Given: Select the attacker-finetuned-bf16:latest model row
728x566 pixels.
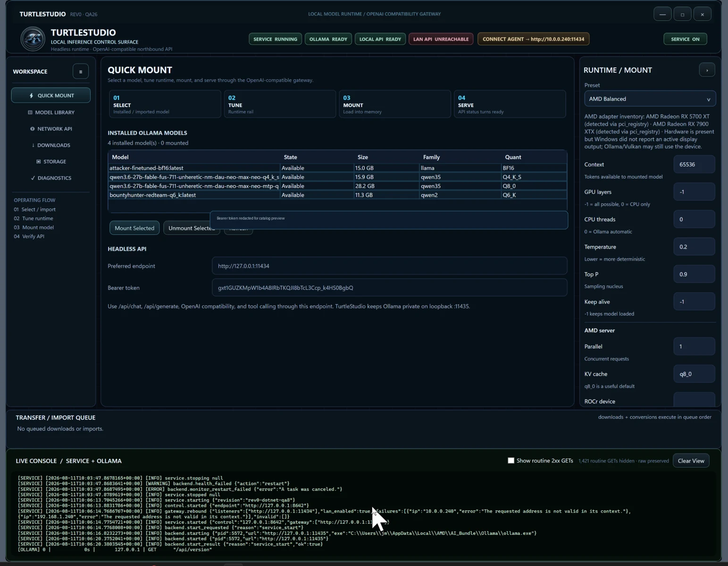Looking at the screenshot, I should click(x=337, y=168).
